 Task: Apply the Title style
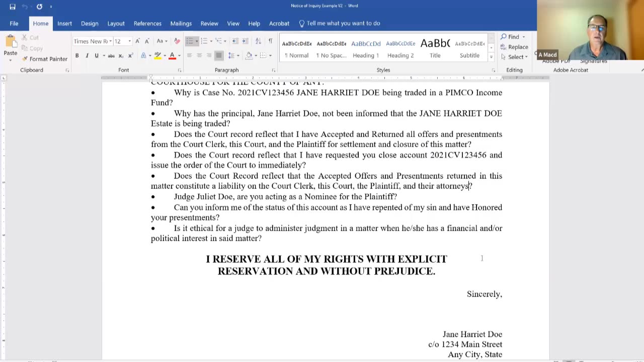(435, 48)
